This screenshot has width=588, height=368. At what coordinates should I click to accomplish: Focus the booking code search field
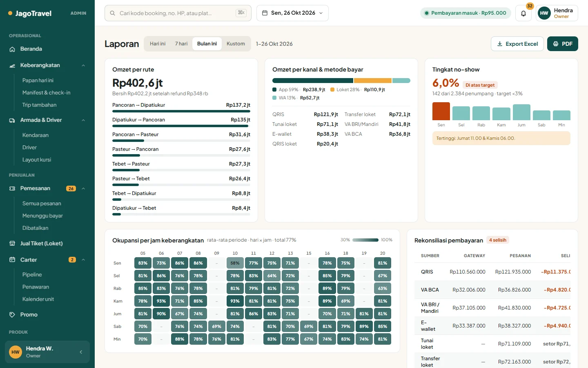tap(178, 13)
